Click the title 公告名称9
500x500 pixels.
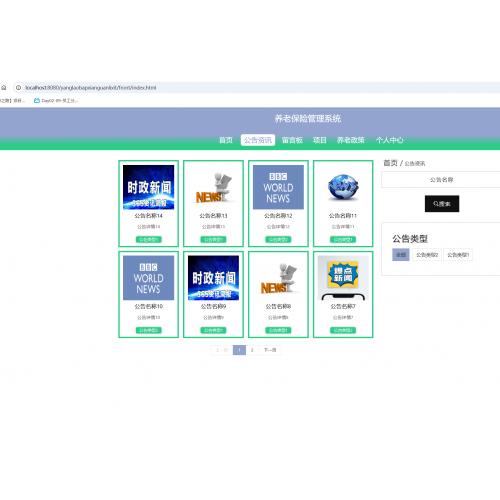[x=213, y=306]
